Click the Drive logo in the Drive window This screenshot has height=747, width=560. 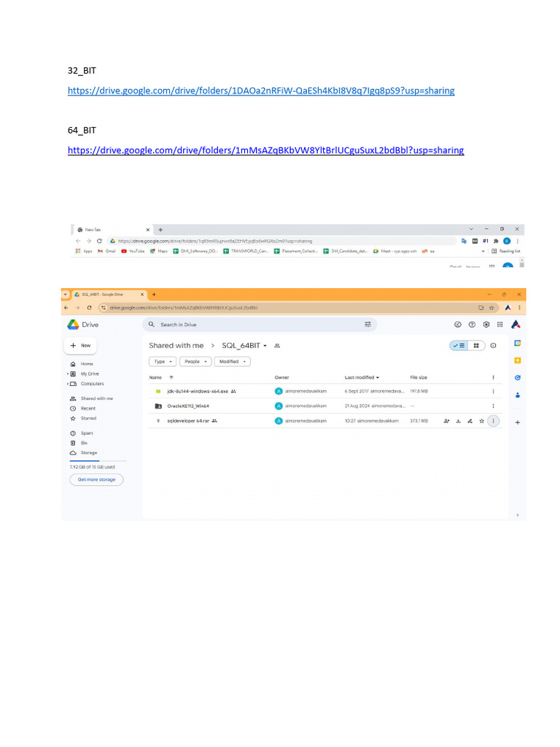(x=83, y=325)
